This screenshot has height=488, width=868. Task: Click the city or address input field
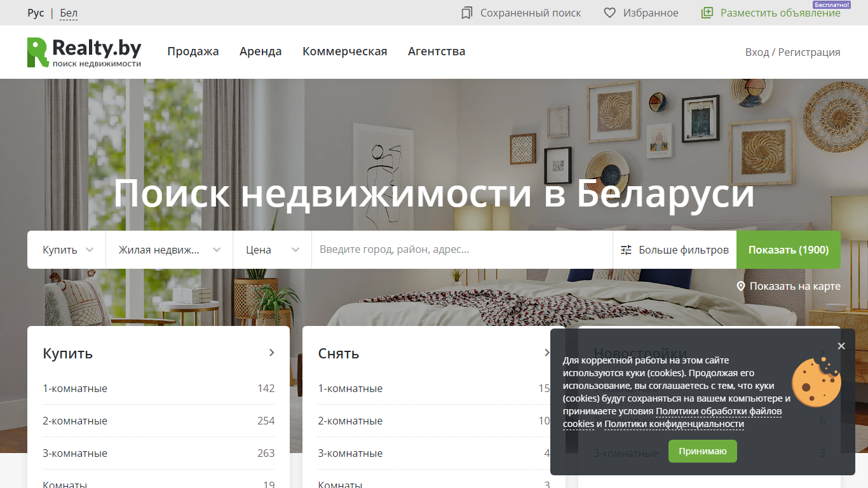tap(463, 250)
